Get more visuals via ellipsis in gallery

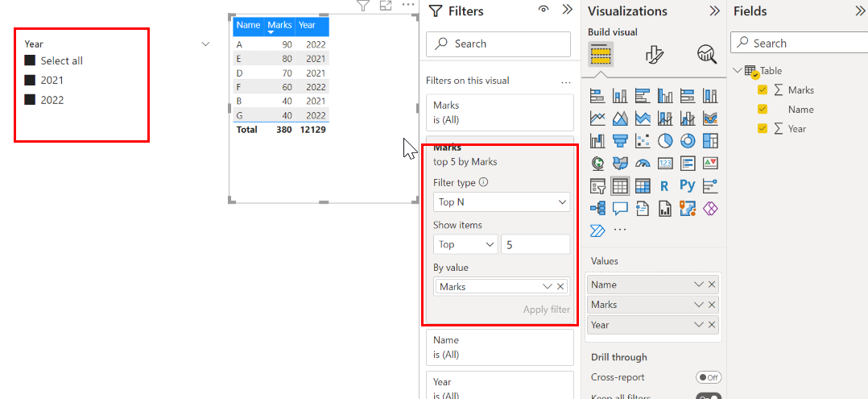coord(620,230)
